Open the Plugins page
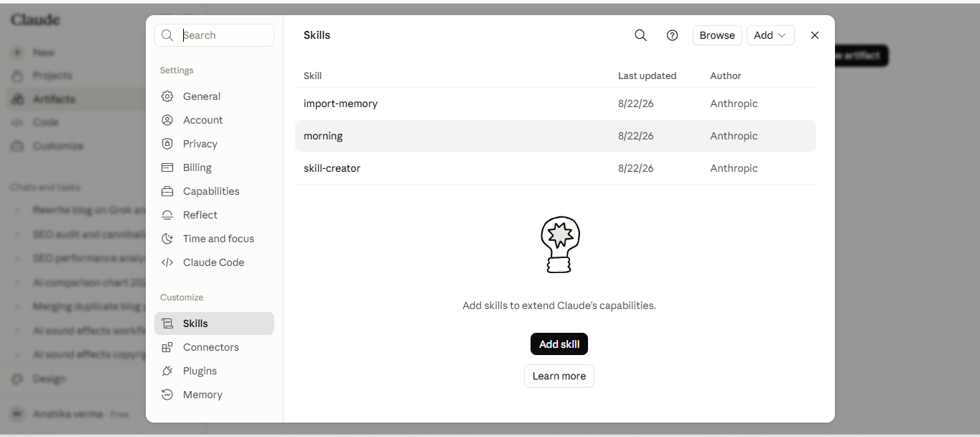The image size is (980, 437). [x=214, y=371]
